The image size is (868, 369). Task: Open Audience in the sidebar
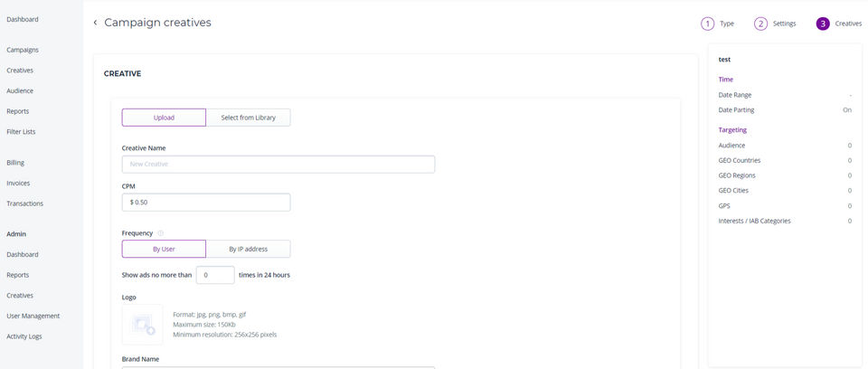point(20,90)
